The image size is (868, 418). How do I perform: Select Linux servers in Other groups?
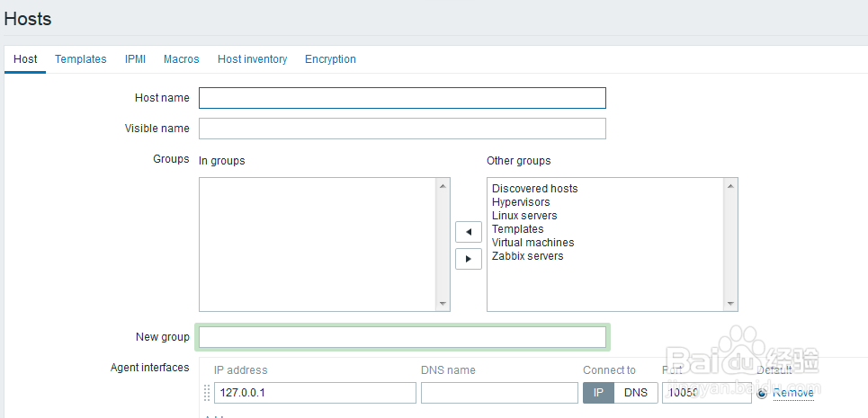click(x=524, y=216)
